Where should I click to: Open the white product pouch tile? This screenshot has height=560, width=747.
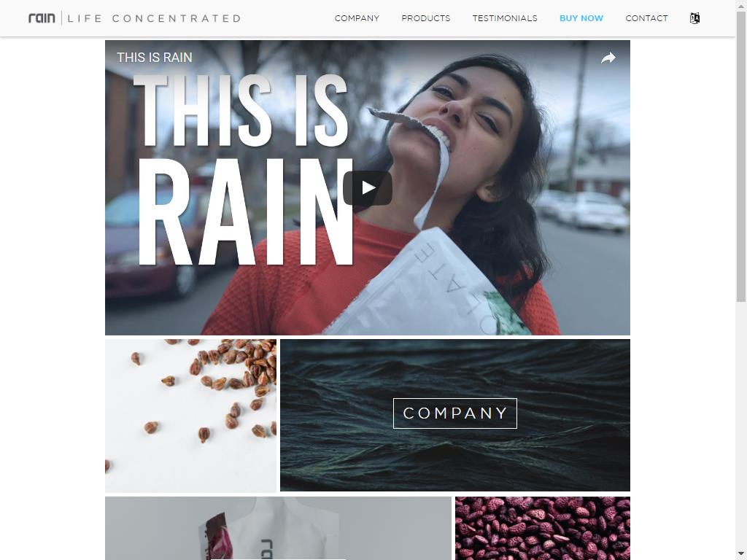click(x=278, y=528)
